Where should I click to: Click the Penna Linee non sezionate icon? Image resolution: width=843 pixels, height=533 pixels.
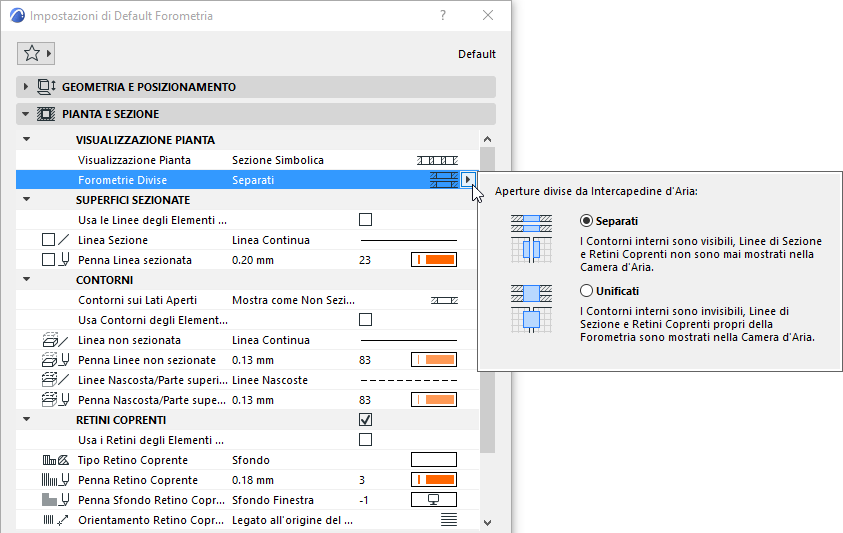pyautogui.click(x=55, y=360)
